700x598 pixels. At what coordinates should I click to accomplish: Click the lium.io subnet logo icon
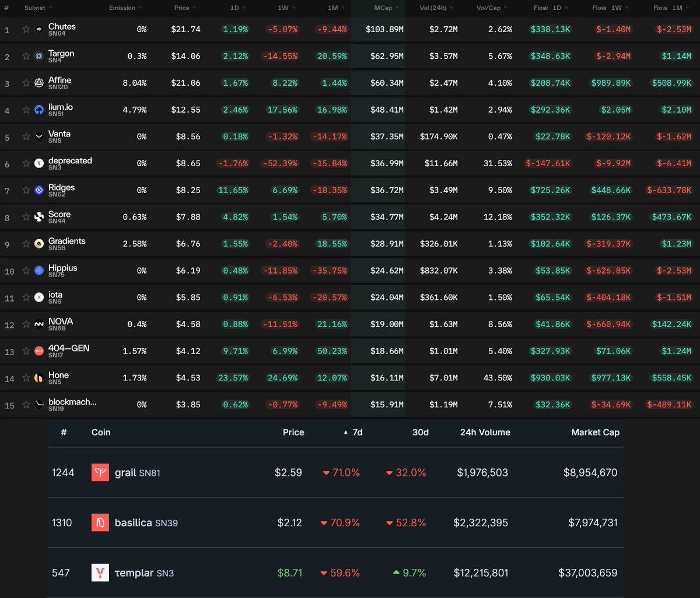(x=39, y=110)
